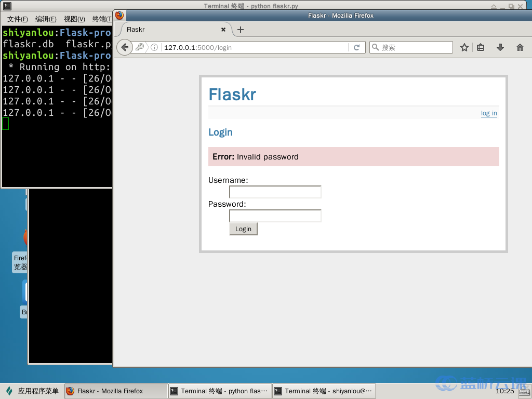Open a new tab with plus button
Image resolution: width=532 pixels, height=399 pixels.
(240, 30)
